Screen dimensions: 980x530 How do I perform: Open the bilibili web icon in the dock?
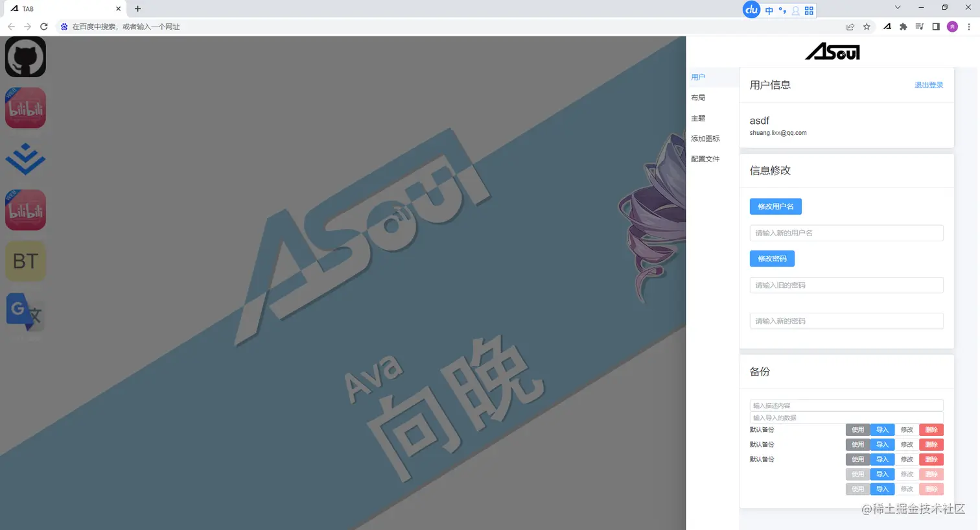[x=25, y=108]
